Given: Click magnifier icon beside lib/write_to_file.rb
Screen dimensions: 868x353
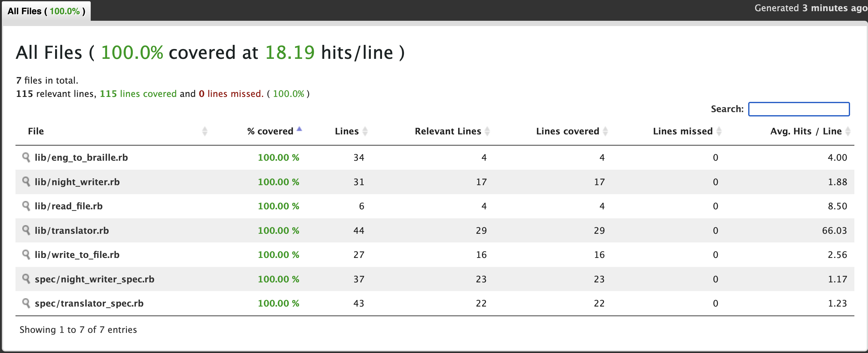Looking at the screenshot, I should point(26,254).
